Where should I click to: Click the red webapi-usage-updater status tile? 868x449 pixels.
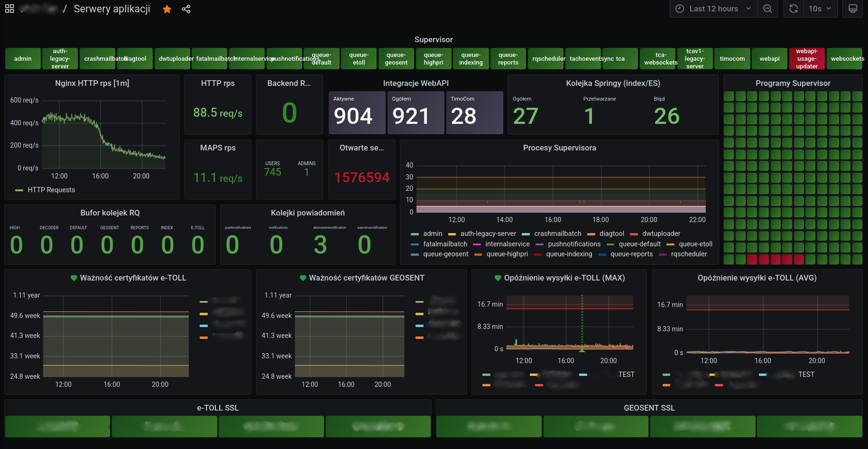[x=807, y=59]
